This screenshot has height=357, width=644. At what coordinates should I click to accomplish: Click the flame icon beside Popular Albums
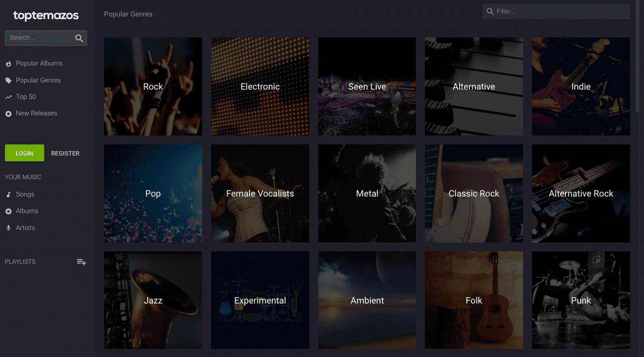pyautogui.click(x=8, y=64)
